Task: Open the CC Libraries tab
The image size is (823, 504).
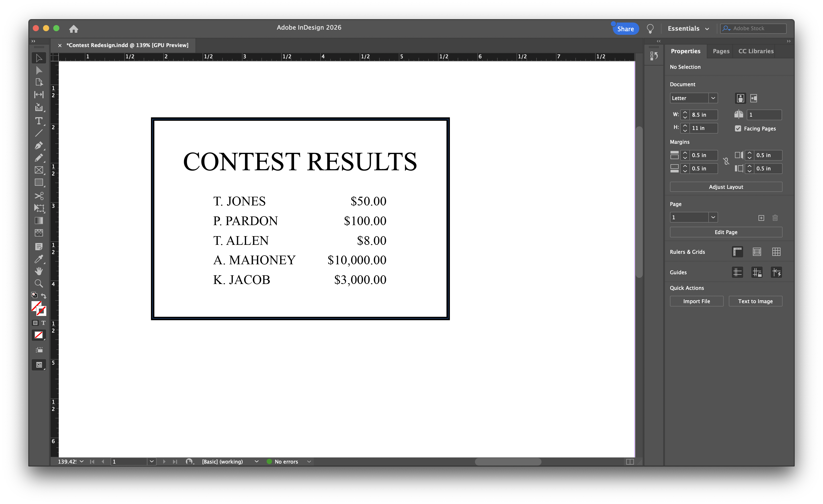Action: (755, 51)
